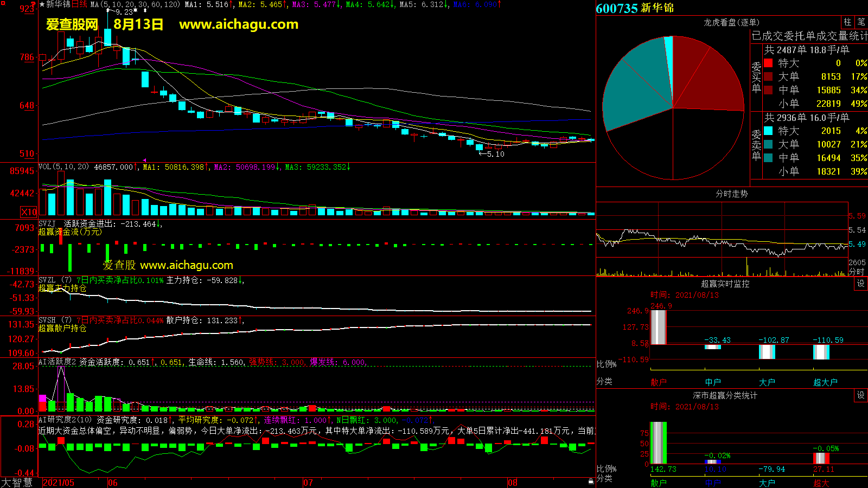This screenshot has width=868, height=488.
Task: Select the 超大户 category under 超赢实时监控
Action: (825, 382)
